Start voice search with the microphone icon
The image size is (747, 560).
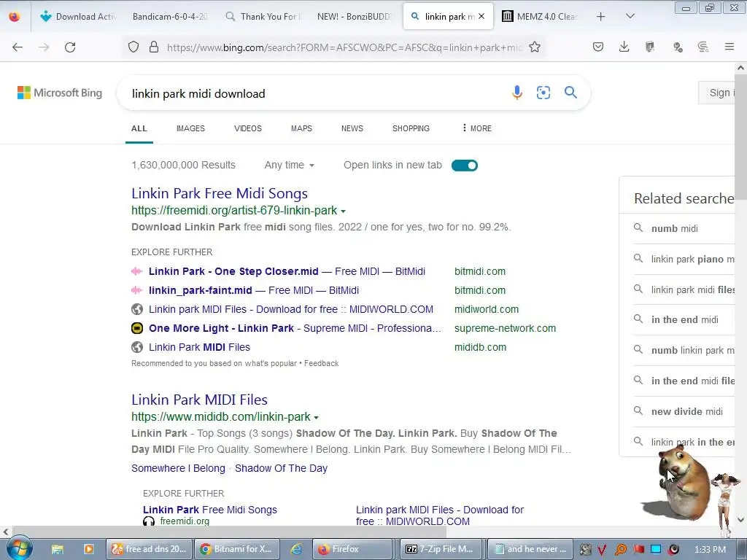[517, 93]
